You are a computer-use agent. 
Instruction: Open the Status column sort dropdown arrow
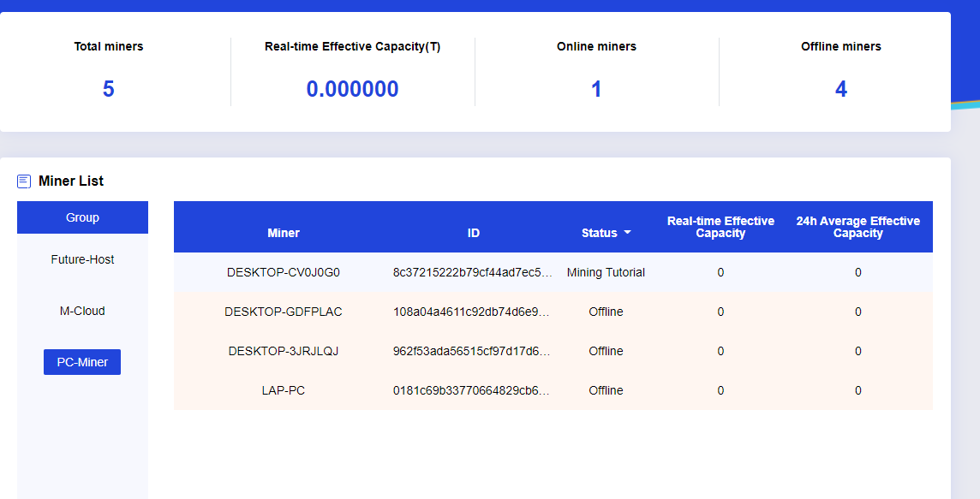coord(627,234)
